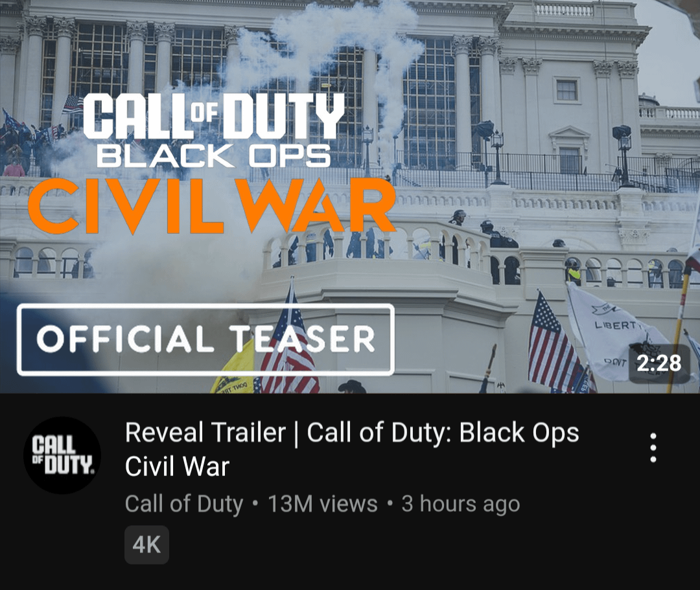Open the three-dot more options menu

click(x=653, y=448)
